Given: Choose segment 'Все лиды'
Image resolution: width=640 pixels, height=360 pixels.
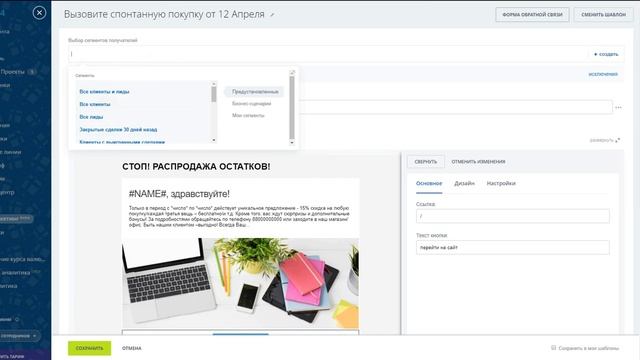Looking at the screenshot, I should (x=91, y=117).
